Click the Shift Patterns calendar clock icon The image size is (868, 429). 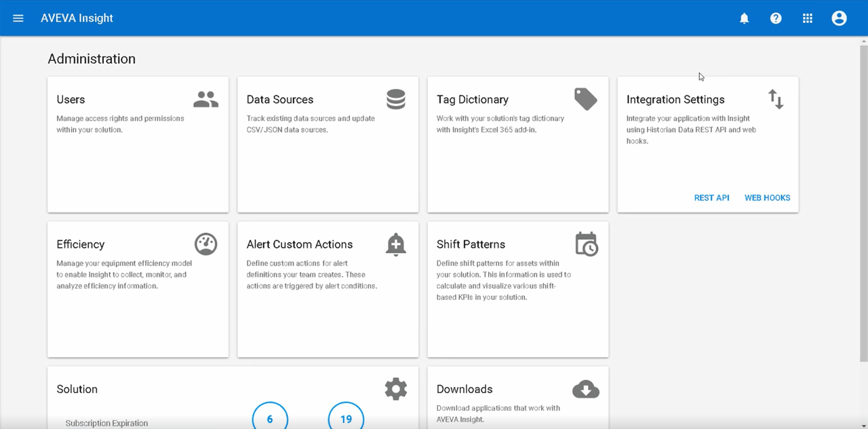586,244
